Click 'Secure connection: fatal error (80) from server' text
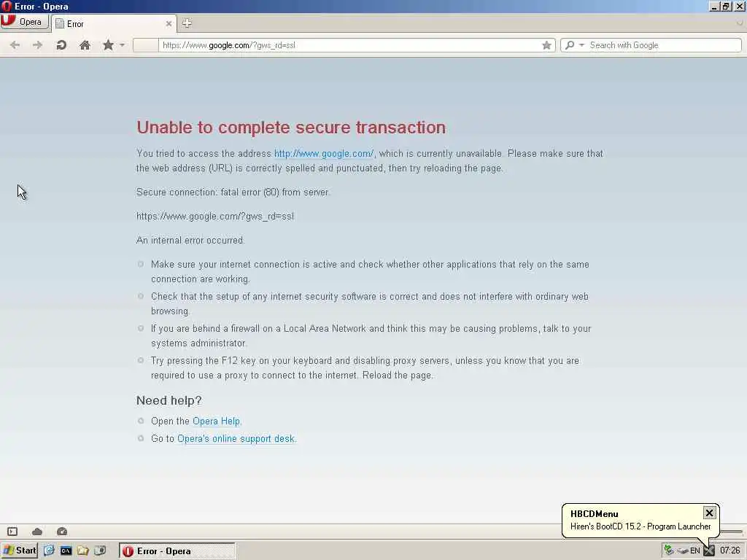Screen dimensions: 747x560 233,192
